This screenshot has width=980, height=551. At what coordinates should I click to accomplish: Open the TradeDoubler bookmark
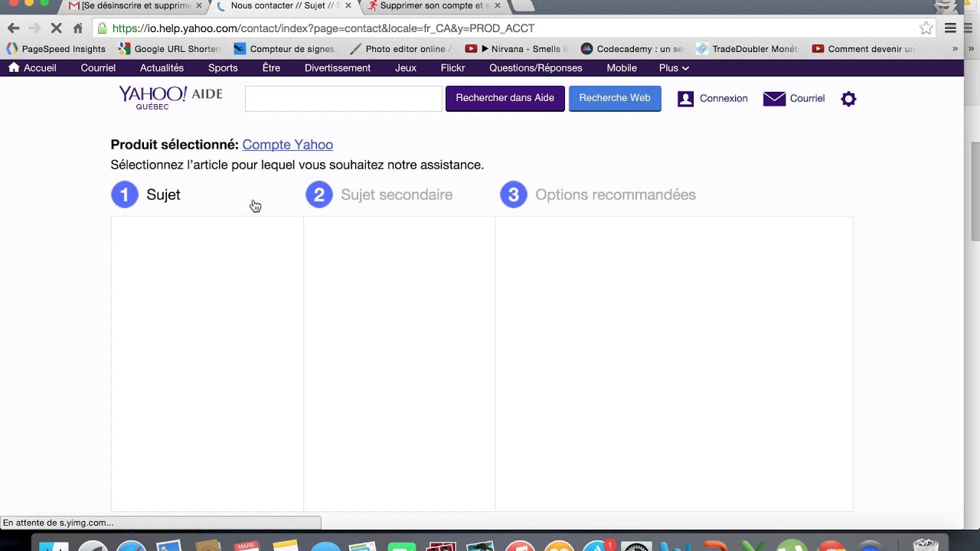747,49
